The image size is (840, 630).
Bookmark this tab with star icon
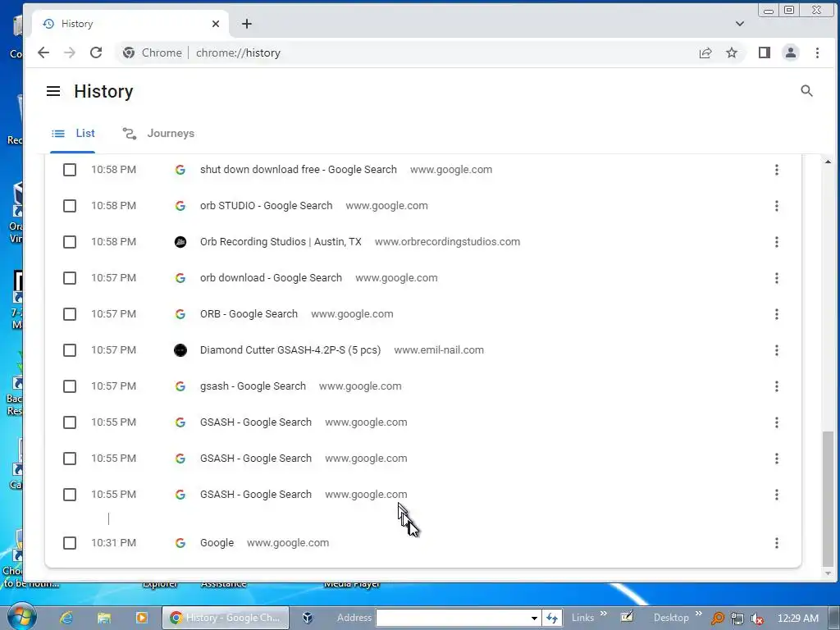pos(732,52)
